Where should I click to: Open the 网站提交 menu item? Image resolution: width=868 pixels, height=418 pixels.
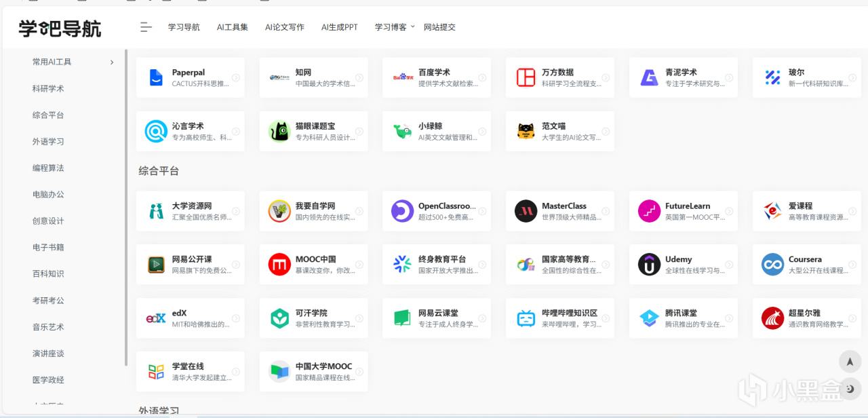point(439,27)
